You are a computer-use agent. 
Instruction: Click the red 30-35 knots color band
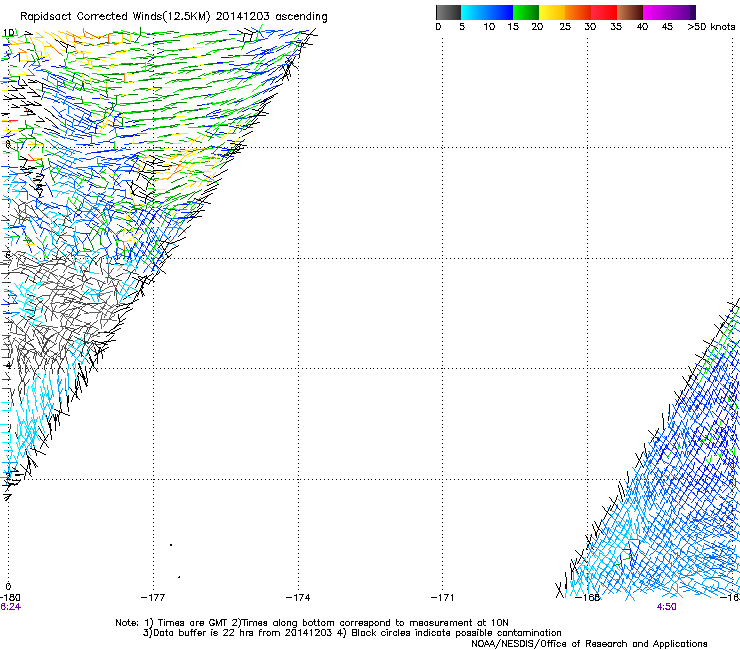[x=604, y=12]
